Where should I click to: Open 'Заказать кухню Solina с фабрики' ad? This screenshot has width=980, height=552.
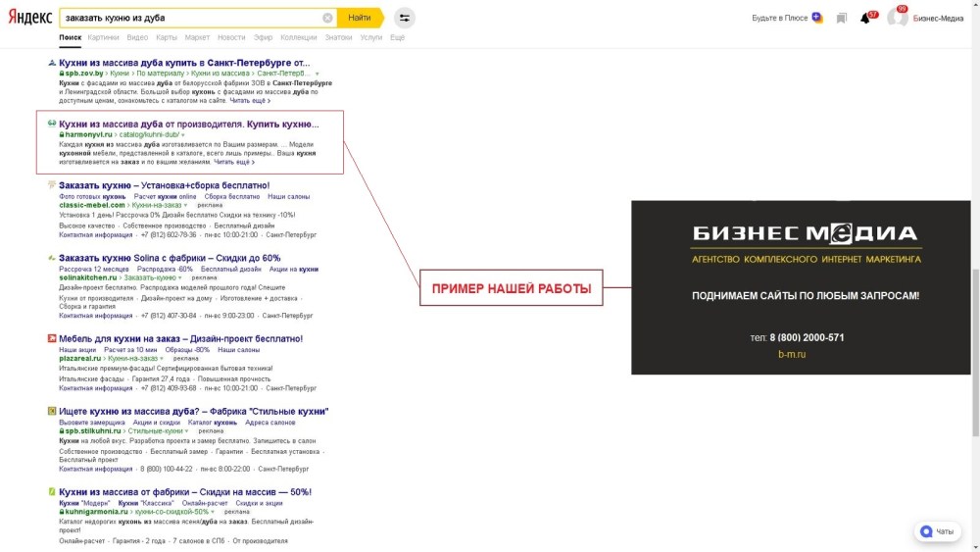pyautogui.click(x=170, y=258)
